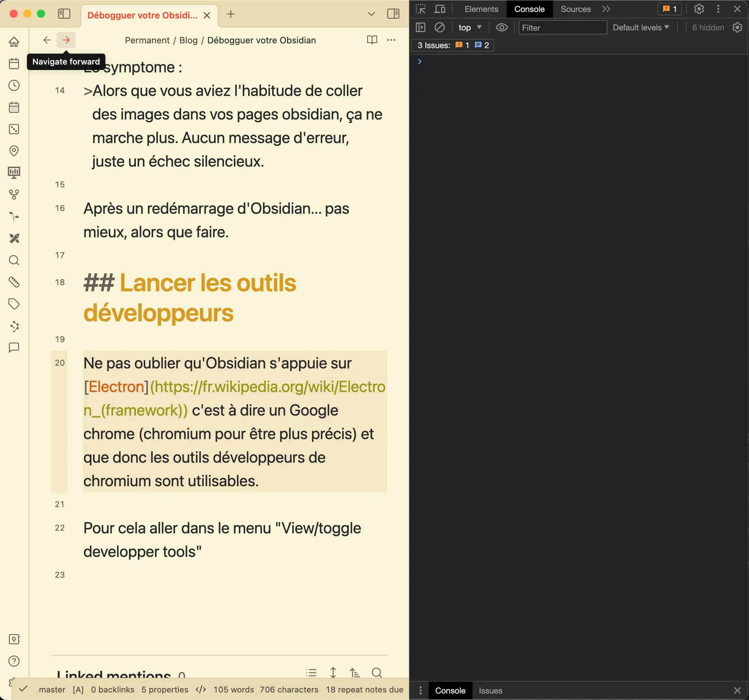
Task: Expand Default levels dropdown
Action: point(640,28)
